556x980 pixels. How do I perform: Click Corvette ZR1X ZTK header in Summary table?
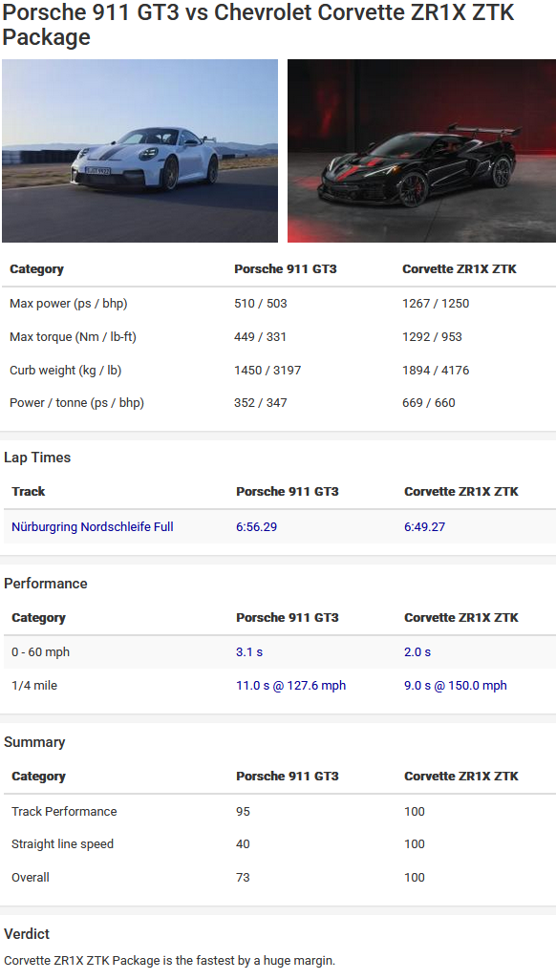click(460, 777)
